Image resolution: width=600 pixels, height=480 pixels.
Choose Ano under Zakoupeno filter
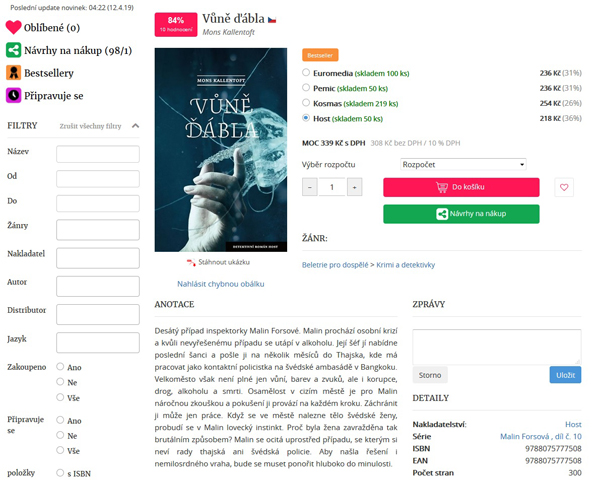tap(60, 367)
